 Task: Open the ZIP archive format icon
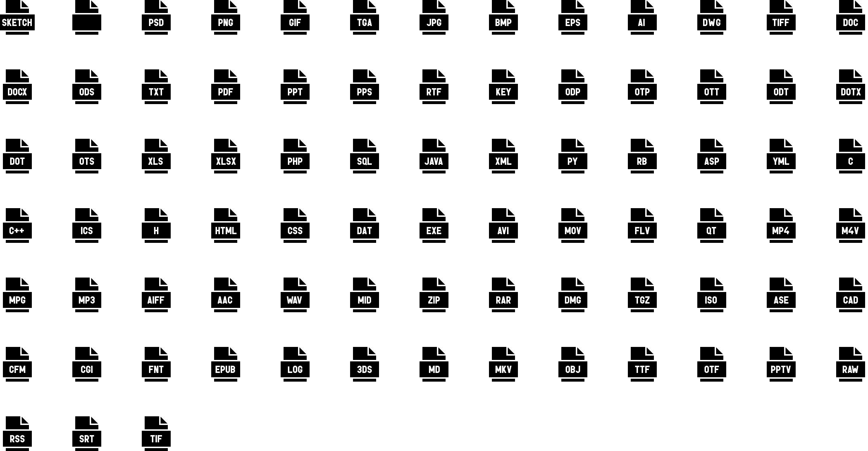[433, 293]
